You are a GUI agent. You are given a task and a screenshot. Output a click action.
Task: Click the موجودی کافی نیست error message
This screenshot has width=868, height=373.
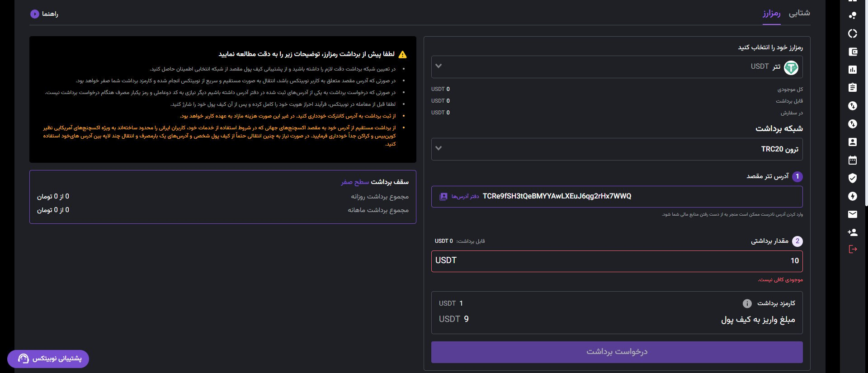[780, 280]
